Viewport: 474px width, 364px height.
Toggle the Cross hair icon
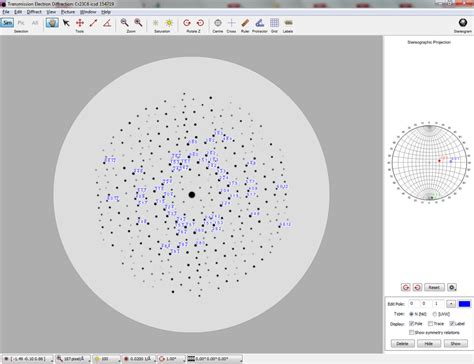click(231, 23)
